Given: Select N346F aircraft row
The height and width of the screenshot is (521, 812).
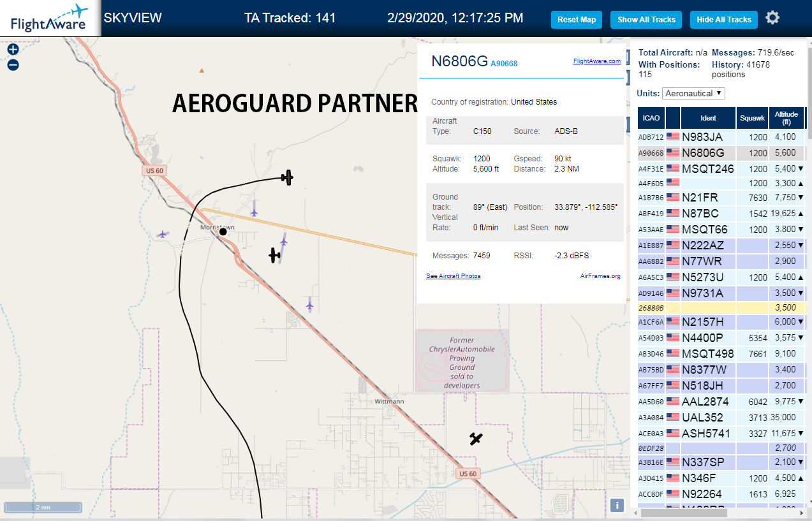Looking at the screenshot, I should pos(721,478).
